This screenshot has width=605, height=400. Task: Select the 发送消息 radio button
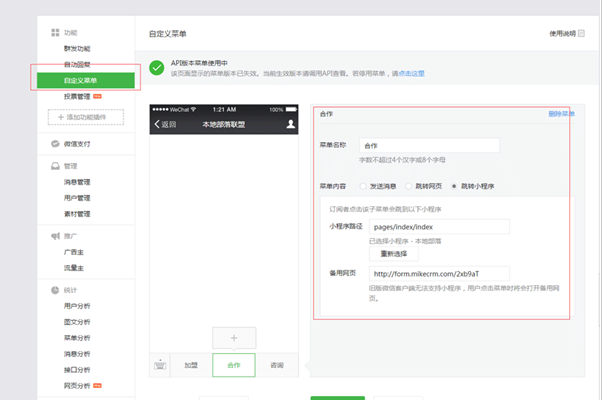363,186
